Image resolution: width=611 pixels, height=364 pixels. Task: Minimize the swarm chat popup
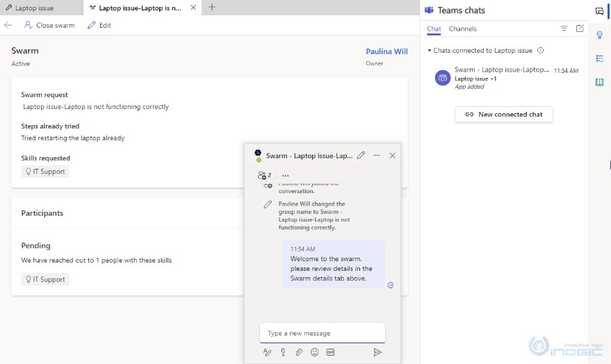click(377, 156)
